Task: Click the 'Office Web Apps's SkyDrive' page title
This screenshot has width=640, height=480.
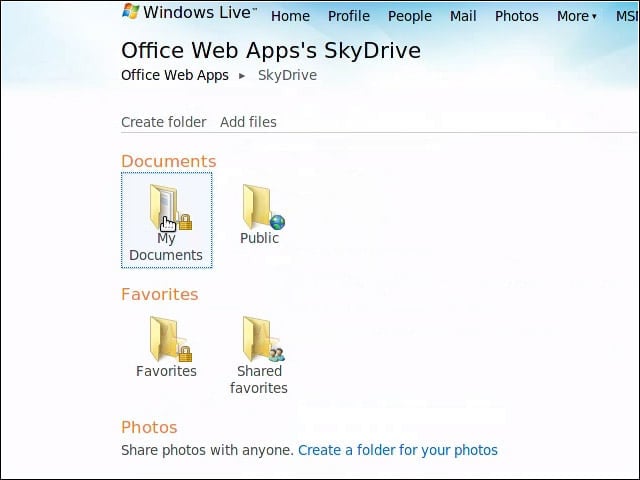Action: pos(271,51)
